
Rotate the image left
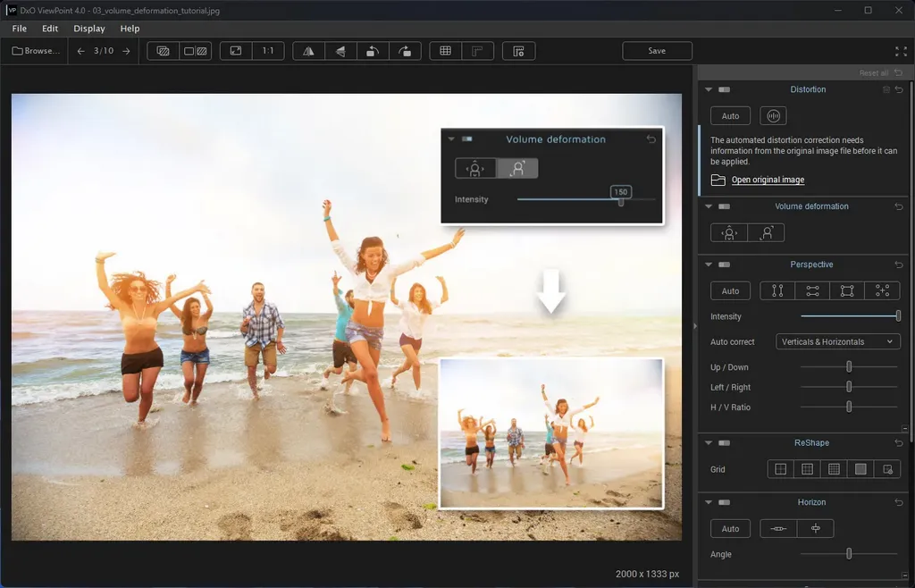[373, 51]
